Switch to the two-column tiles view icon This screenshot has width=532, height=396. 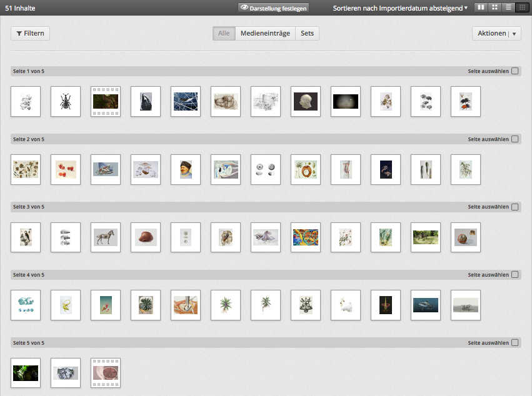(x=481, y=7)
